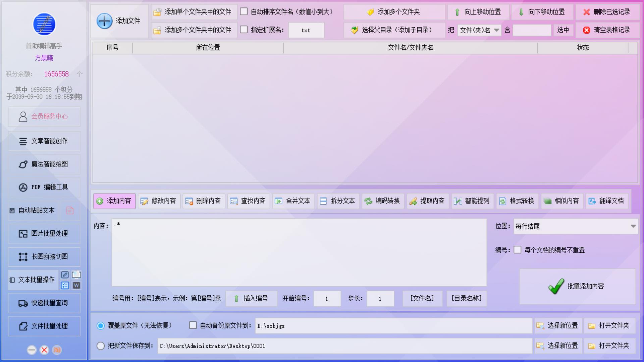Switch to 添加内容 tab
The image size is (644, 362).
point(114,201)
